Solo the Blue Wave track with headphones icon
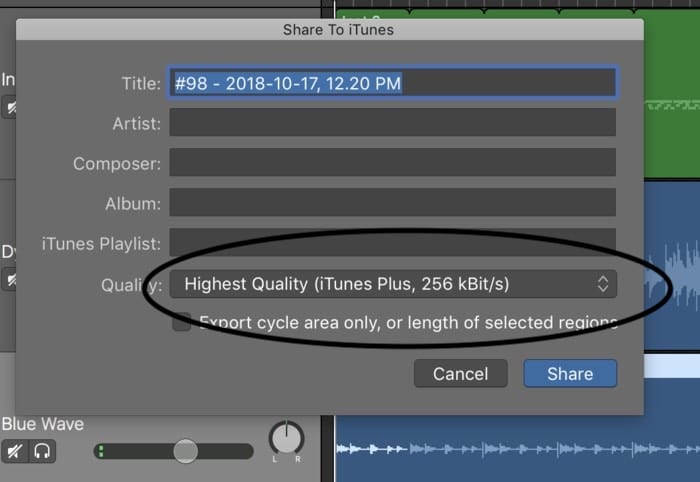The image size is (700, 482). coord(42,451)
